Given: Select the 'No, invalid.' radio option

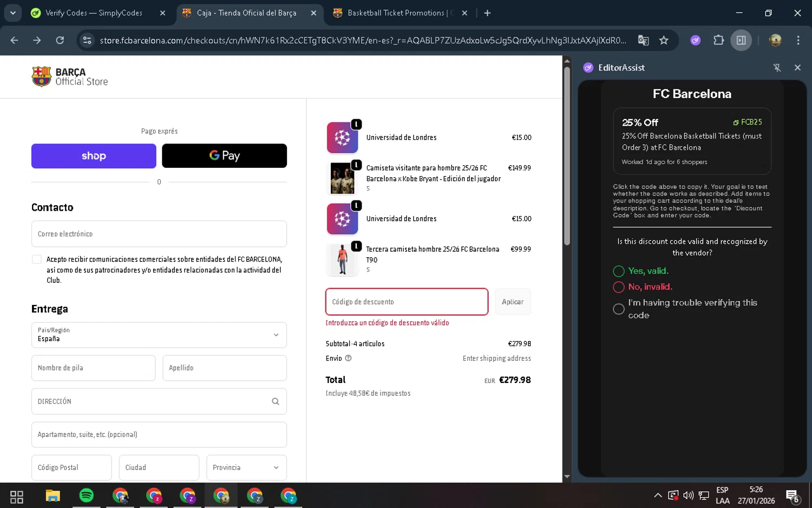Looking at the screenshot, I should pyautogui.click(x=619, y=287).
